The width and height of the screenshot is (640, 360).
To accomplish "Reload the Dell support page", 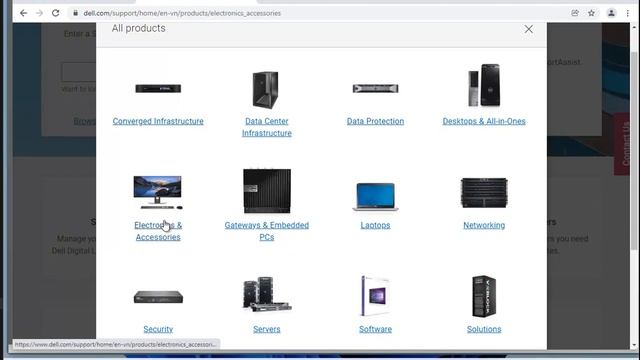I will (x=56, y=13).
